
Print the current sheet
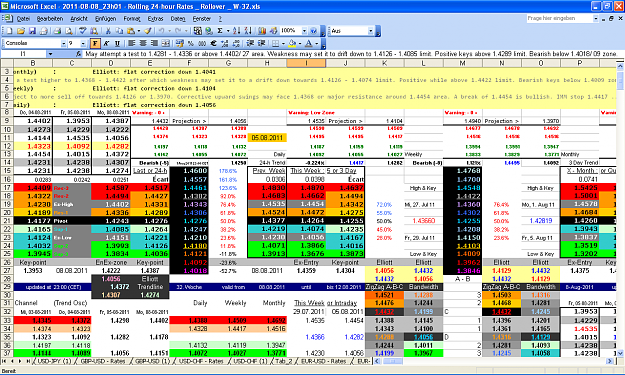click(x=57, y=31)
